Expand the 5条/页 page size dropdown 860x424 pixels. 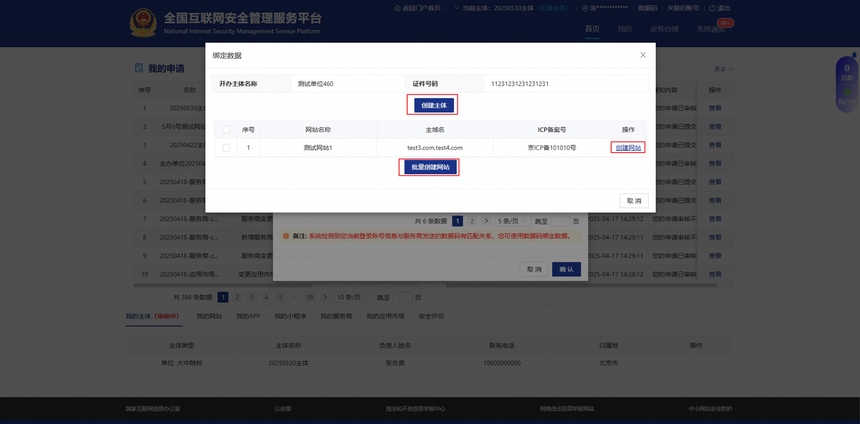tap(510, 221)
